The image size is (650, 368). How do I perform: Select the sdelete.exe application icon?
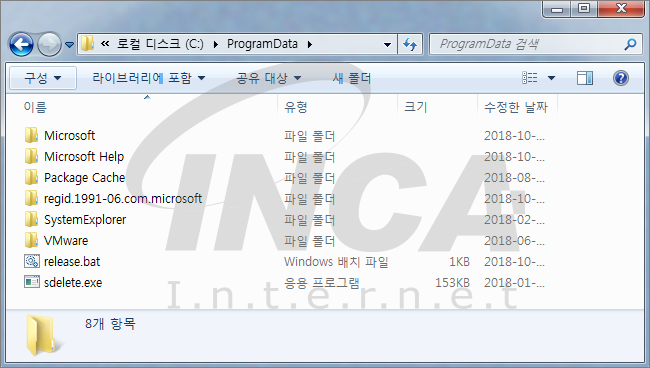coord(32,282)
